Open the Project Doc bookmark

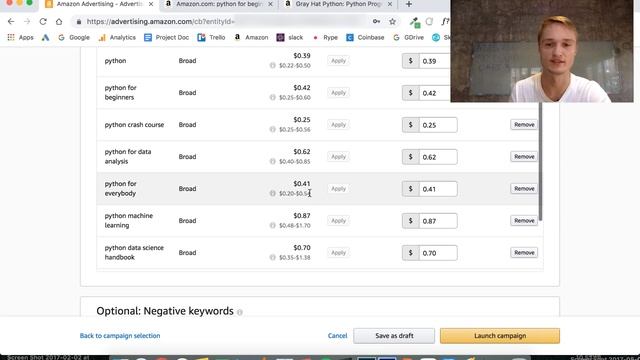(x=167, y=37)
